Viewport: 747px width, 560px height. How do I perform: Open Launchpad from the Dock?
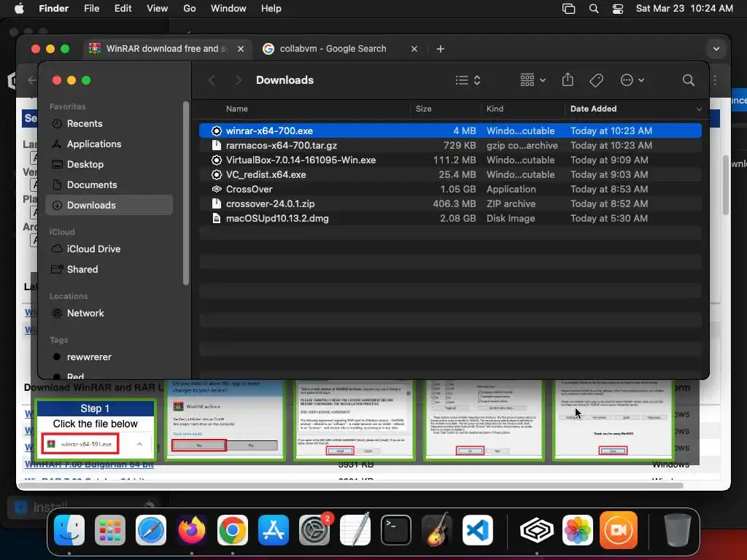[110, 529]
